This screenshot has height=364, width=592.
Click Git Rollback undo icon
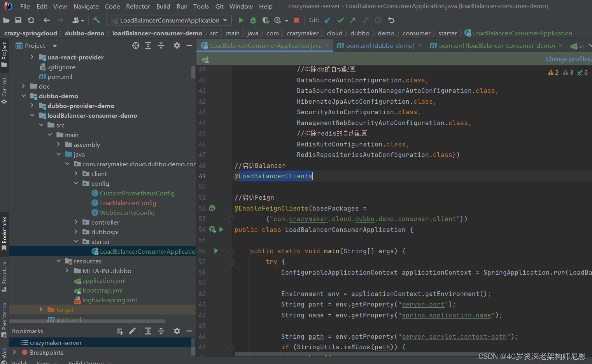[391, 20]
